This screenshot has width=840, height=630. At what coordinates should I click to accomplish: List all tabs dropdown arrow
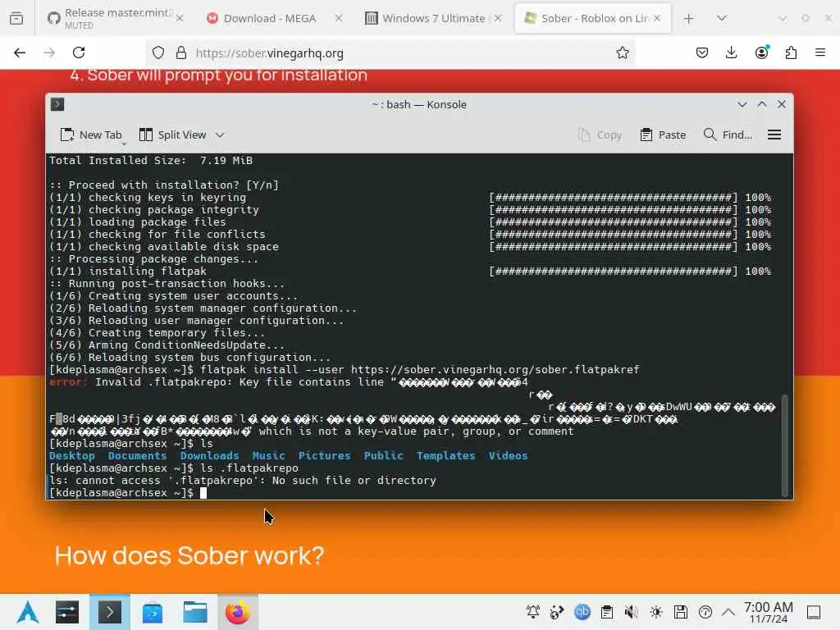(722, 18)
